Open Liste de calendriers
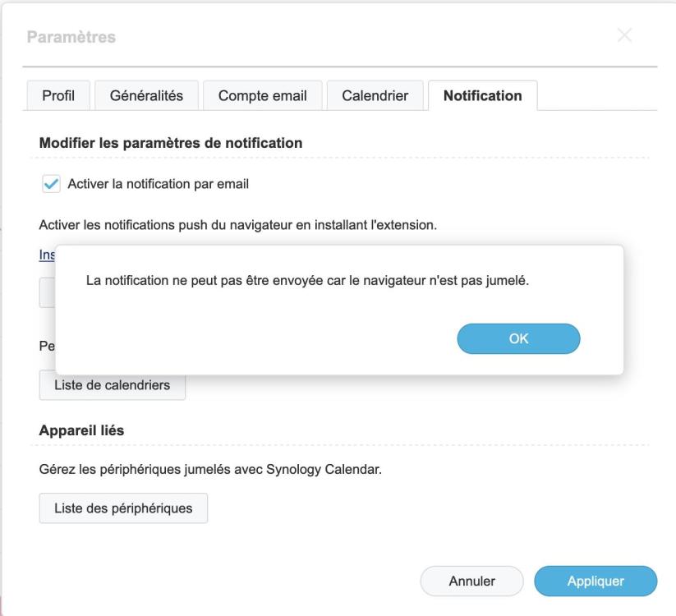Image resolution: width=676 pixels, height=616 pixels. point(112,386)
